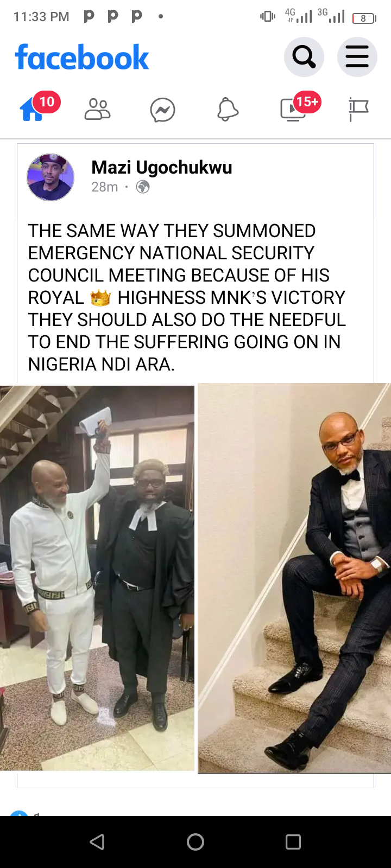Tap Android recent apps square button

click(x=293, y=842)
